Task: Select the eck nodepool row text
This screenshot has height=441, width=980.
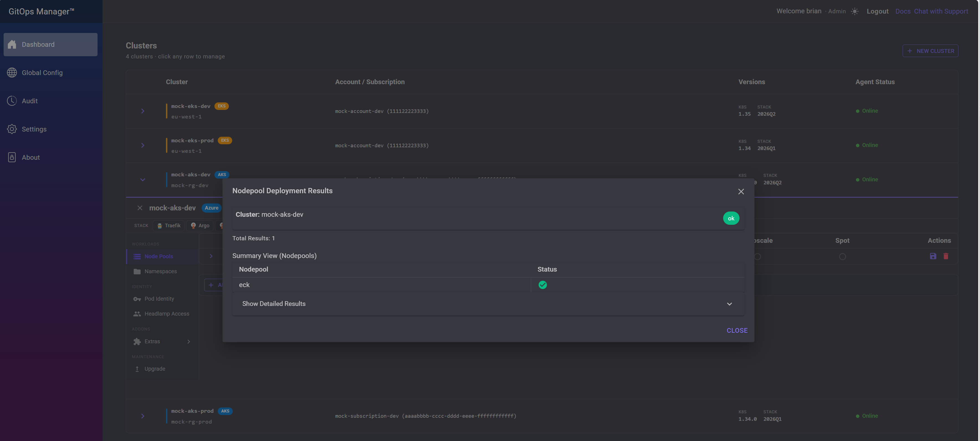Action: coord(244,285)
